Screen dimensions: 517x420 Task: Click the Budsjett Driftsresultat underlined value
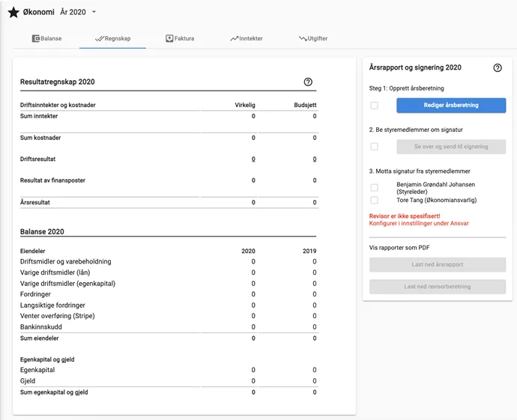point(315,159)
